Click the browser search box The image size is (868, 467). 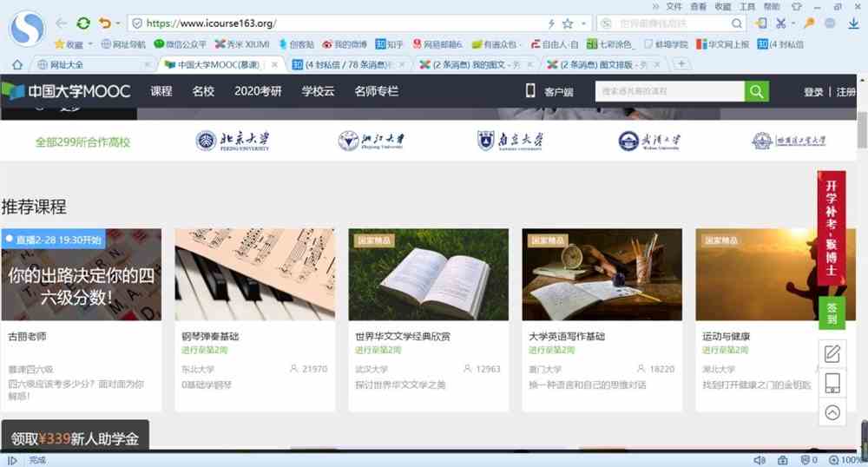coord(673,23)
